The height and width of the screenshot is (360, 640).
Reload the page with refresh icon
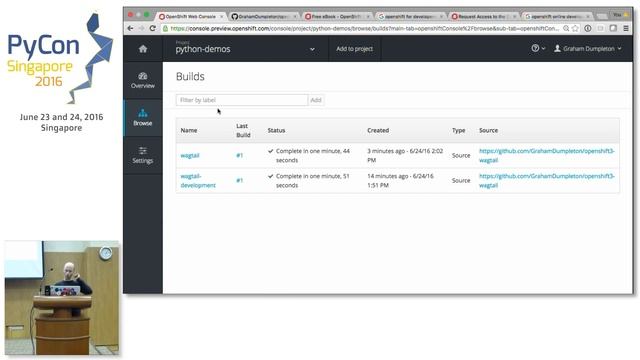(153, 28)
